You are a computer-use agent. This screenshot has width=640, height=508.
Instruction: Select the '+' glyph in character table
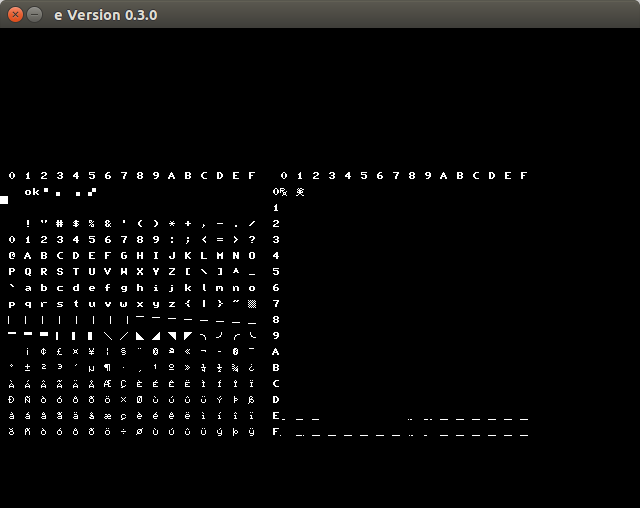click(x=188, y=224)
